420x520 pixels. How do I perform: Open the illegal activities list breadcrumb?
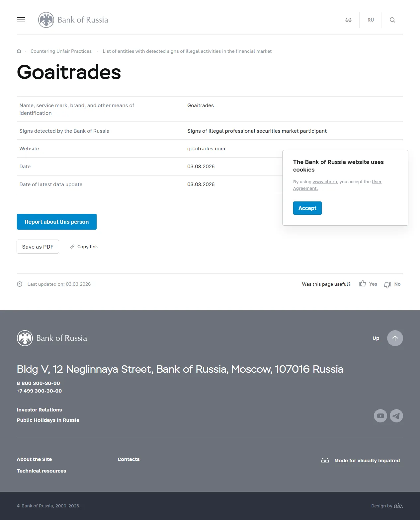[187, 51]
